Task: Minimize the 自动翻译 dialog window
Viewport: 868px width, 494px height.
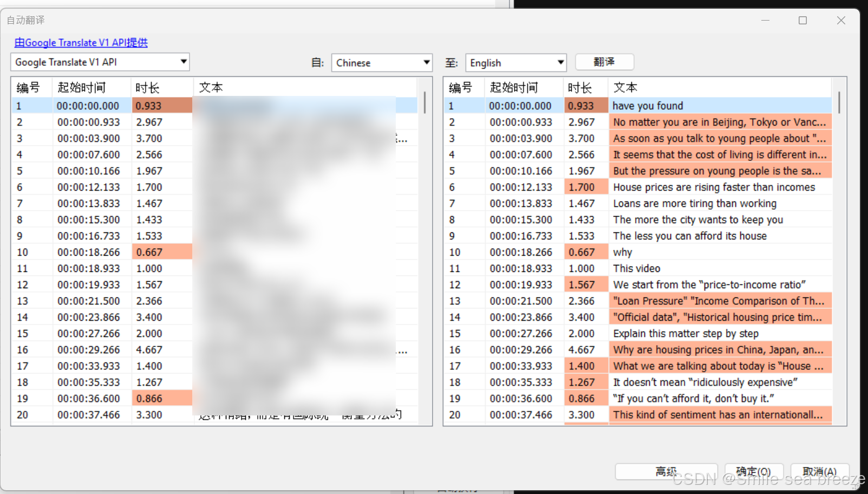Action: (765, 21)
